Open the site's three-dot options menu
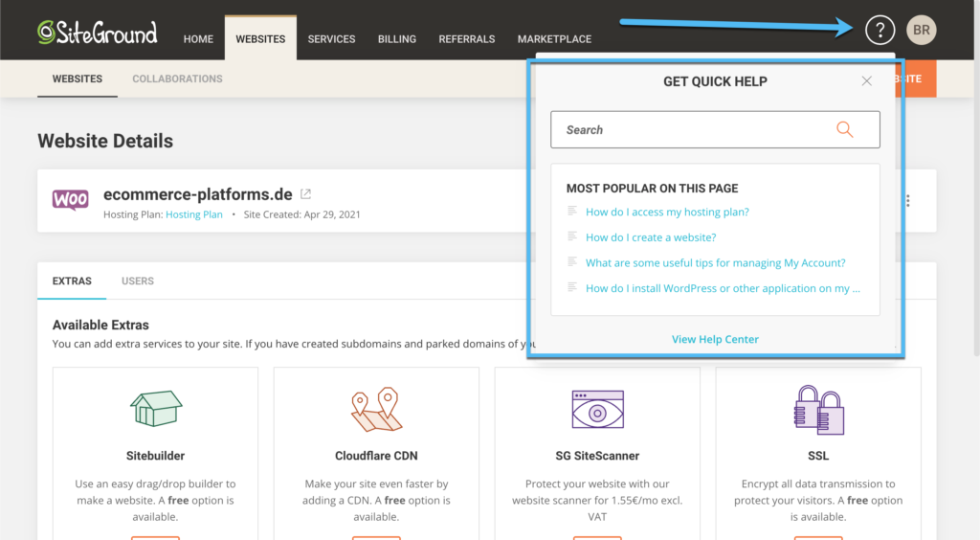 tap(907, 201)
